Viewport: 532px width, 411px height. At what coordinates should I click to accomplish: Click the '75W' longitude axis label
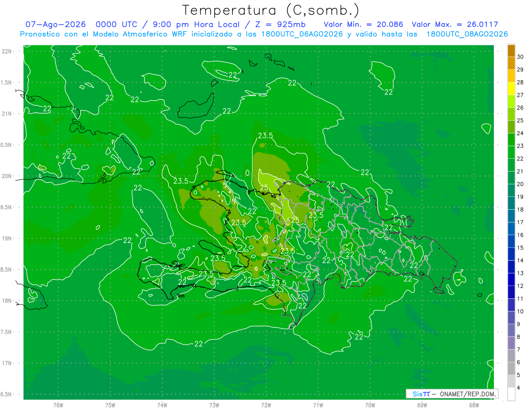click(110, 405)
